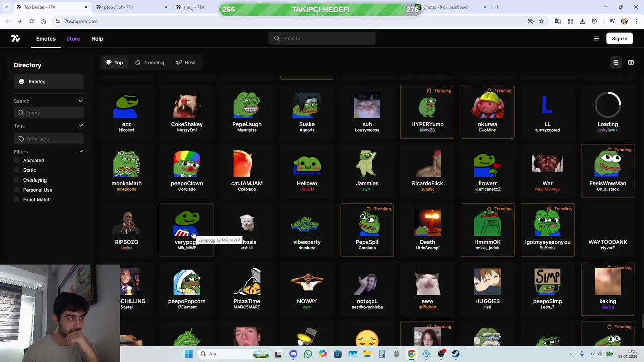Open the PizzaTime emote card
The height and width of the screenshot is (362, 644).
coord(247,289)
